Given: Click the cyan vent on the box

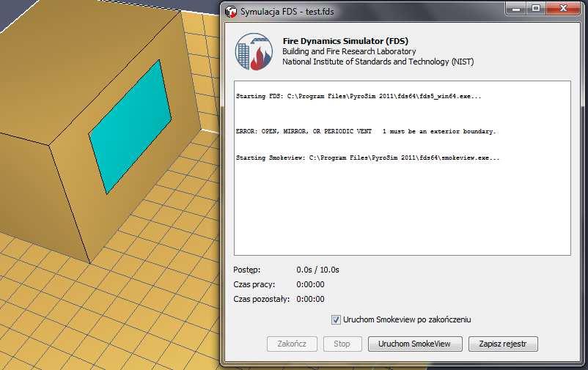Looking at the screenshot, I should click(x=130, y=127).
